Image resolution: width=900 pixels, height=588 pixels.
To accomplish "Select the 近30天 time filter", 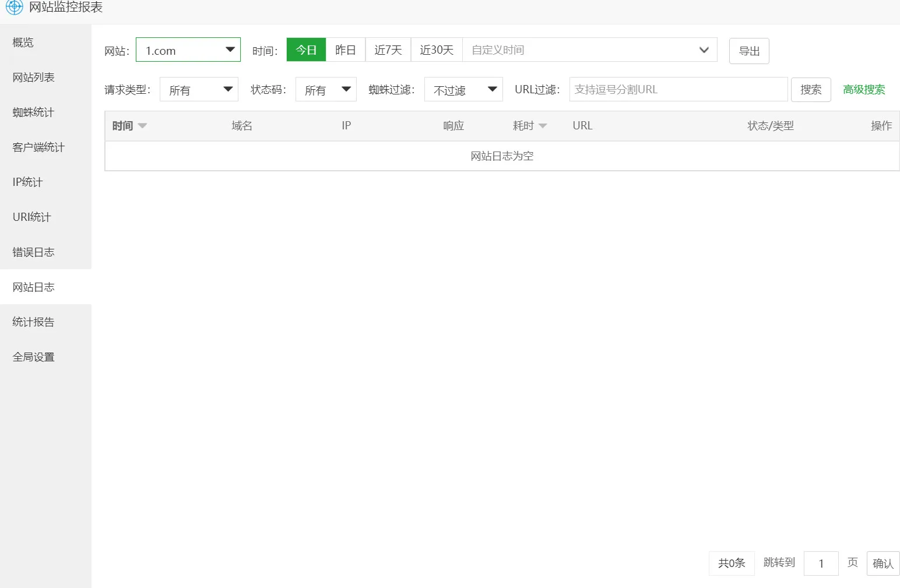I will [437, 50].
